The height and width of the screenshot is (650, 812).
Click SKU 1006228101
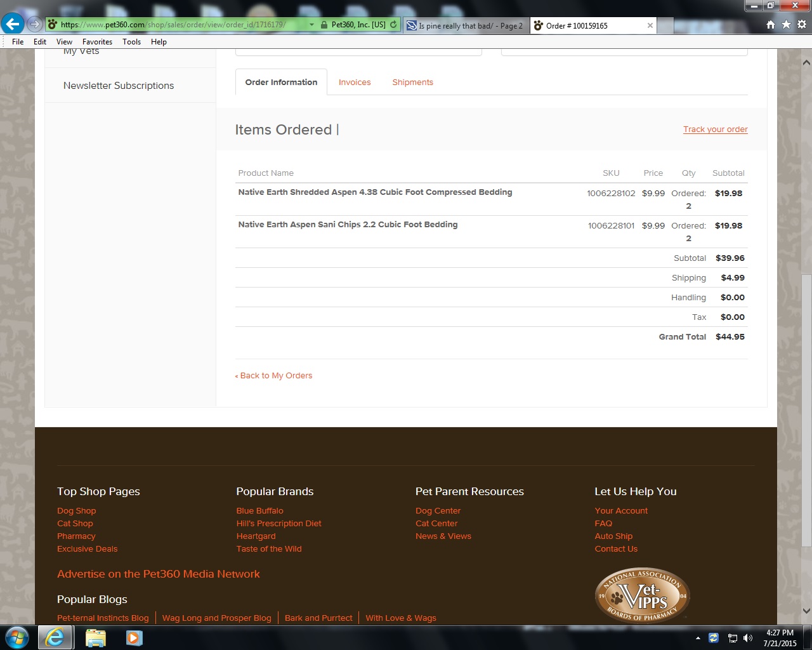click(x=611, y=225)
